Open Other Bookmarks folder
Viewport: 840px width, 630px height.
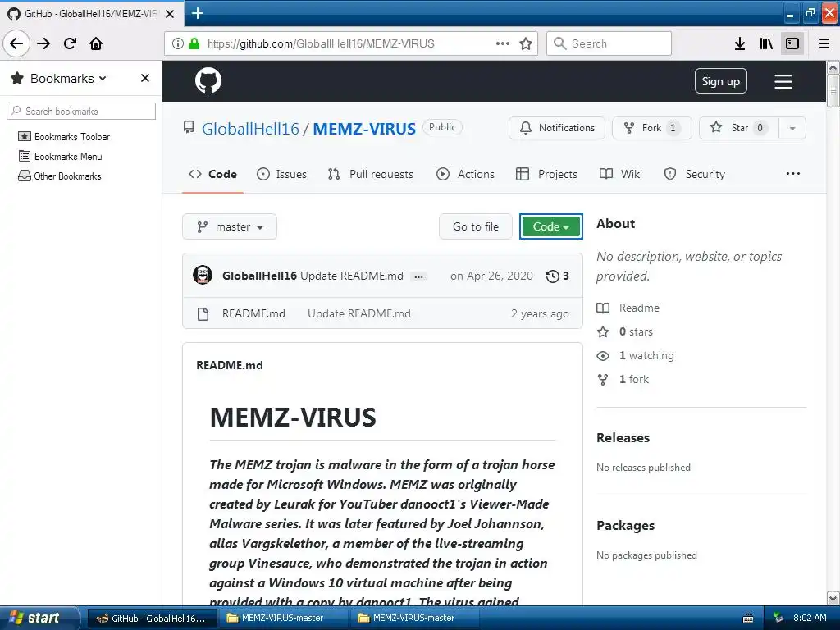coord(59,176)
